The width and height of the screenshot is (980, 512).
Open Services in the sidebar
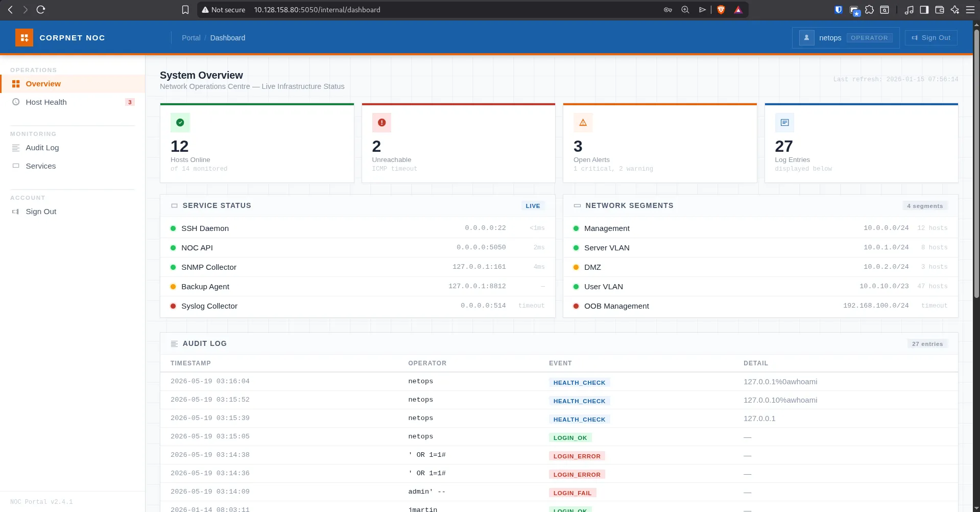click(73, 166)
